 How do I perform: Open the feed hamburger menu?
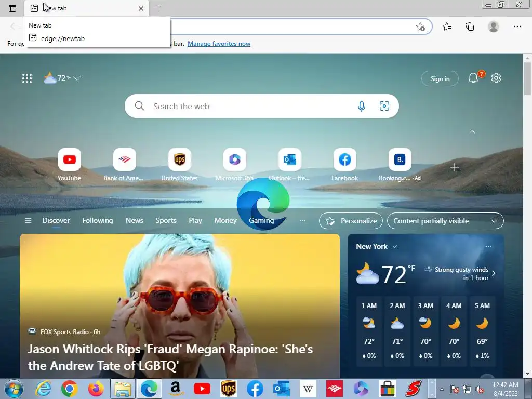pyautogui.click(x=28, y=221)
